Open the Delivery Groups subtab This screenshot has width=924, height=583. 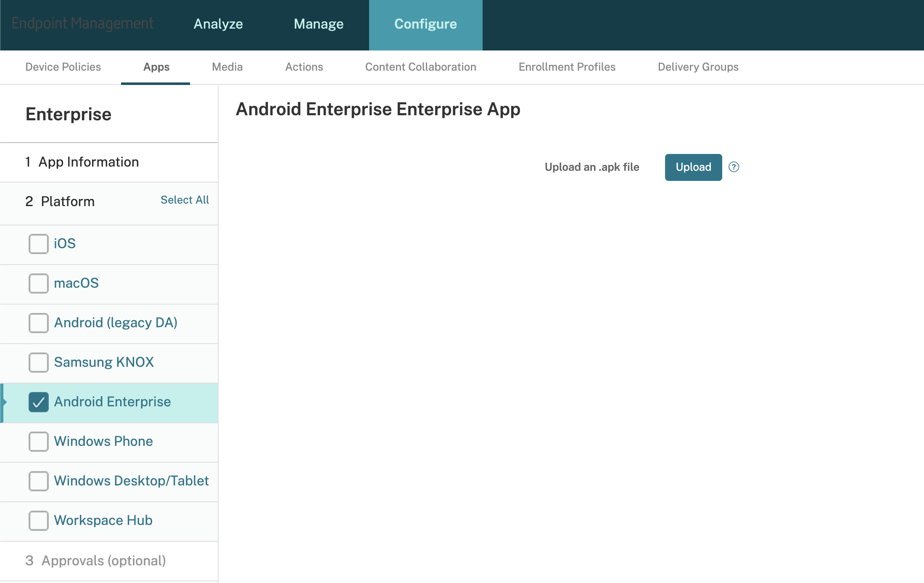(698, 67)
